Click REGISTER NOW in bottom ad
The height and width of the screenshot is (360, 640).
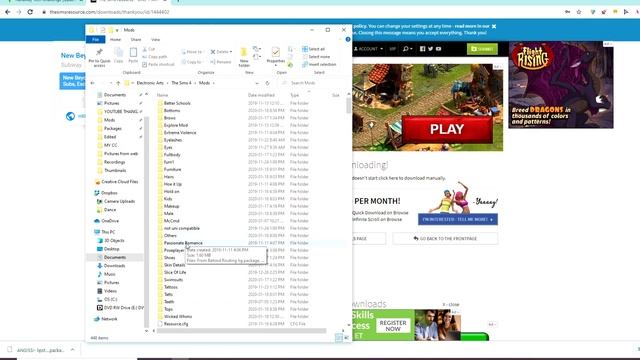click(393, 325)
